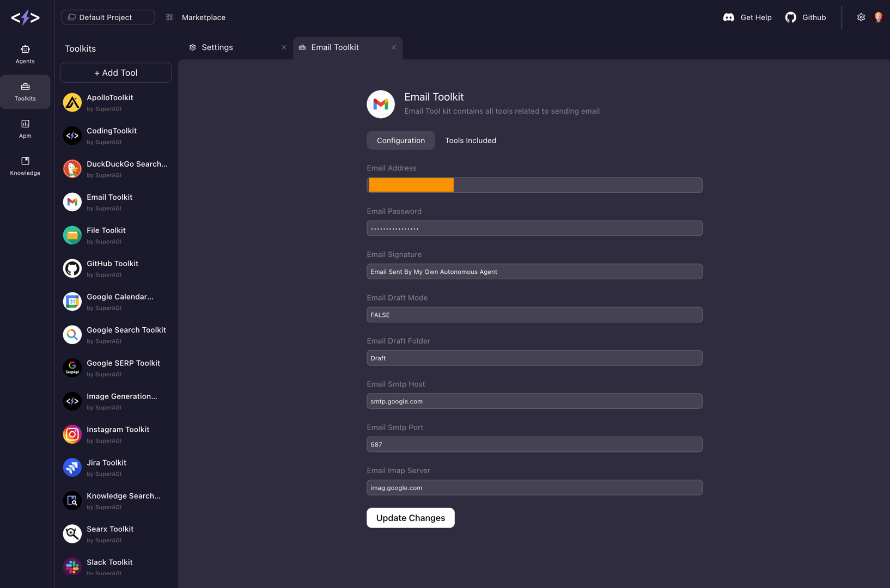Select the DuckDuckGo Search toolkit icon
890x588 pixels.
[x=72, y=169]
